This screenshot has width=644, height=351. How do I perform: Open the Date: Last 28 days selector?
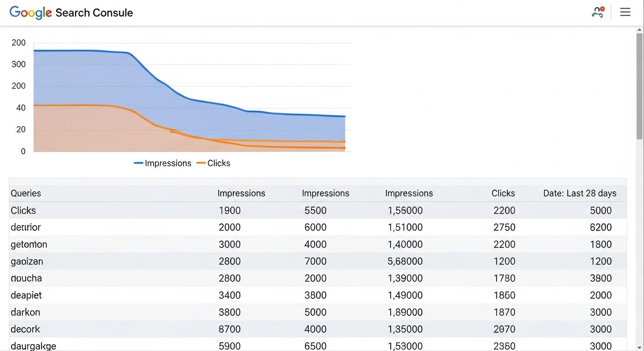(x=580, y=193)
